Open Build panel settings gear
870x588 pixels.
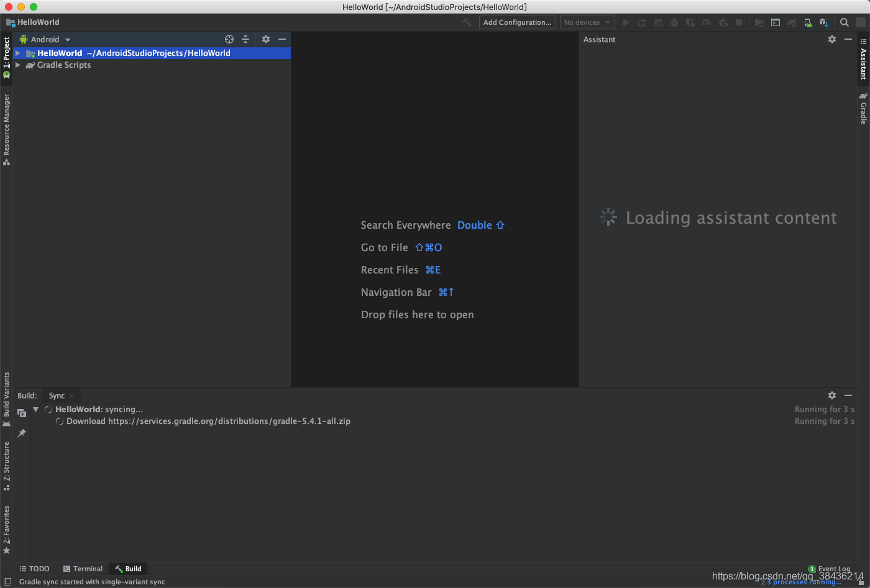click(832, 395)
